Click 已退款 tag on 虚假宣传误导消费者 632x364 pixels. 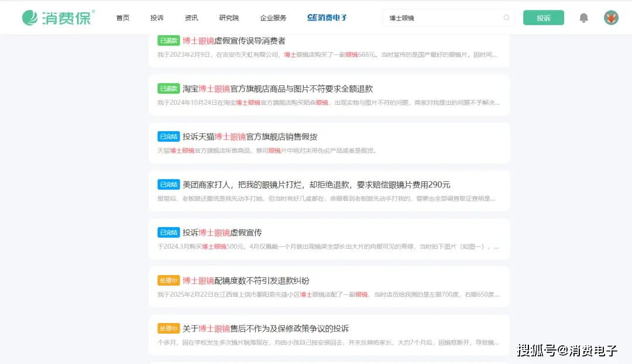(169, 41)
